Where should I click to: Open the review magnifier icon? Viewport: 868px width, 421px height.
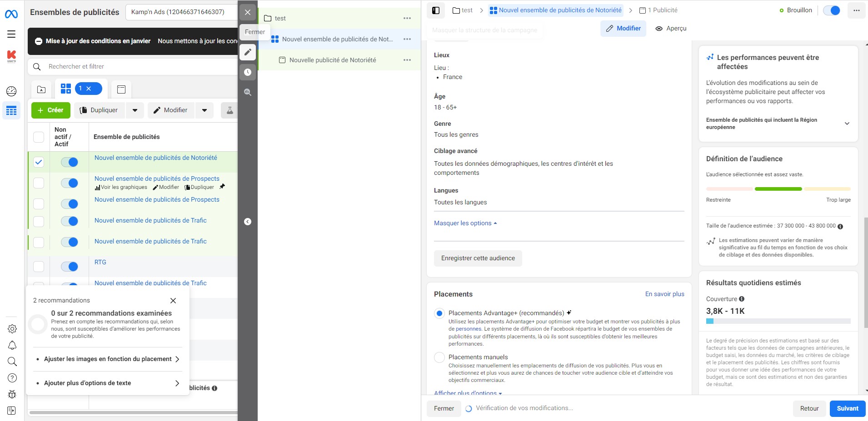pyautogui.click(x=248, y=92)
